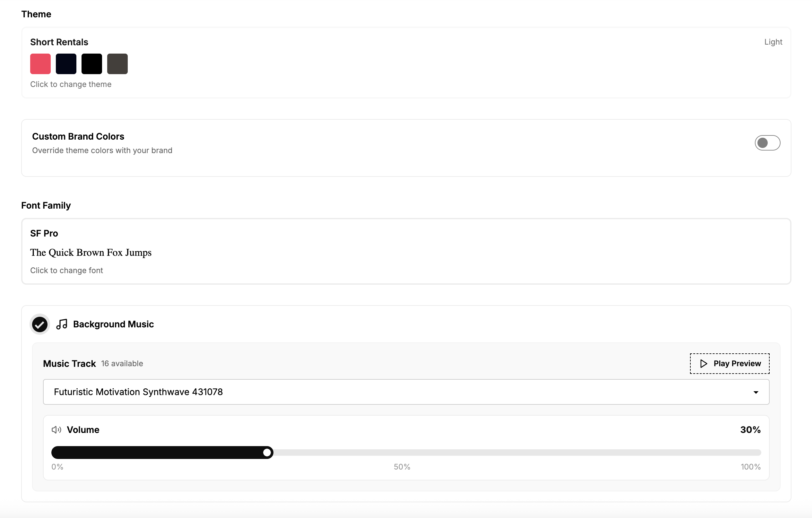Open the music track dropdown
Image resolution: width=812 pixels, height=518 pixels.
406,392
